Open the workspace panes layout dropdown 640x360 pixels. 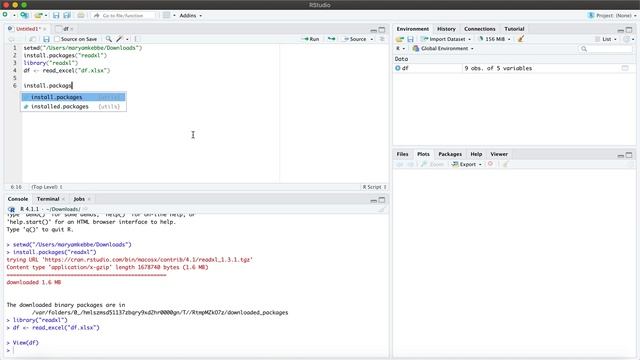[x=169, y=16]
